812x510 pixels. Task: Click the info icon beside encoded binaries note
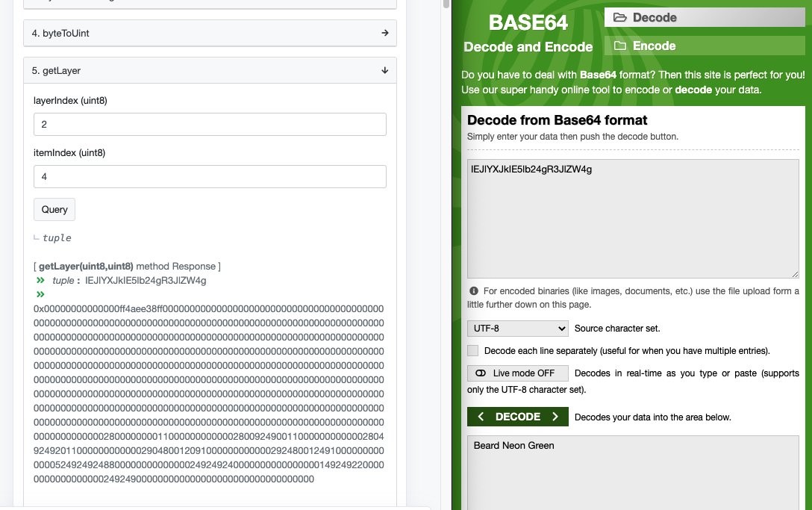point(473,290)
